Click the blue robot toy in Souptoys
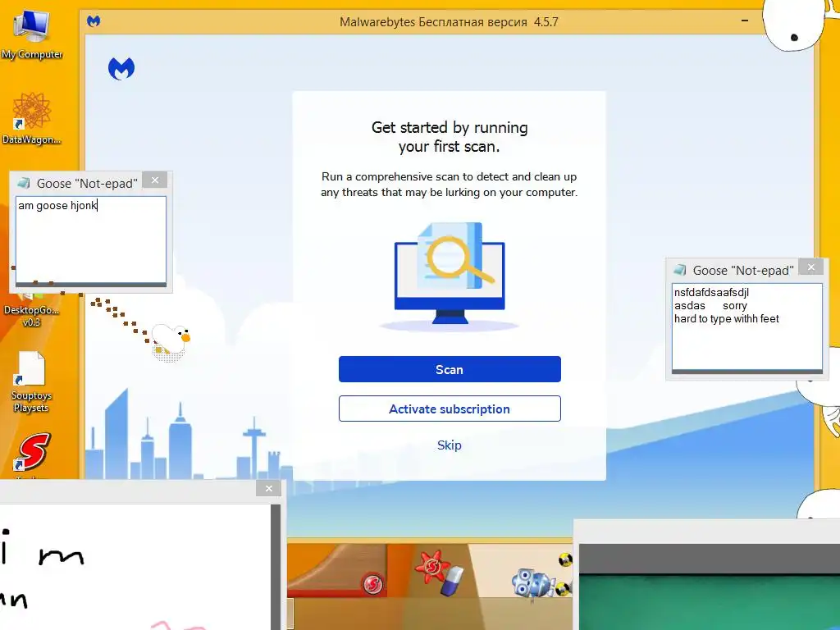The height and width of the screenshot is (630, 840). 532,583
